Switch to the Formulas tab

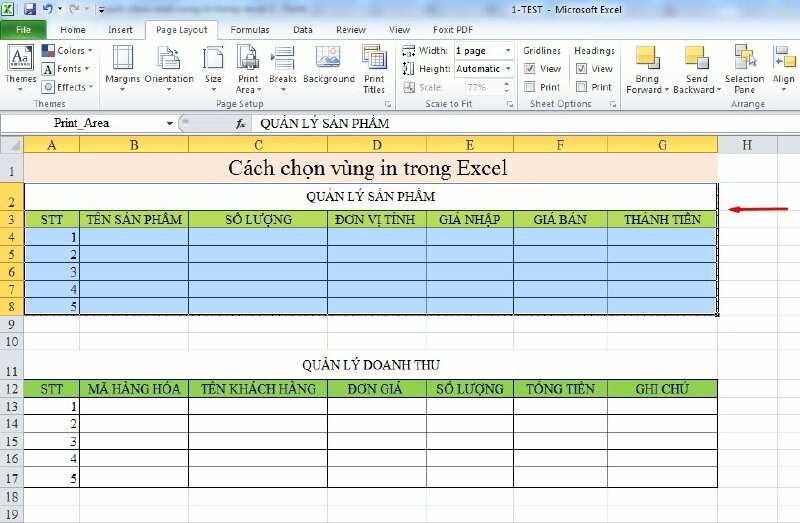(x=249, y=30)
